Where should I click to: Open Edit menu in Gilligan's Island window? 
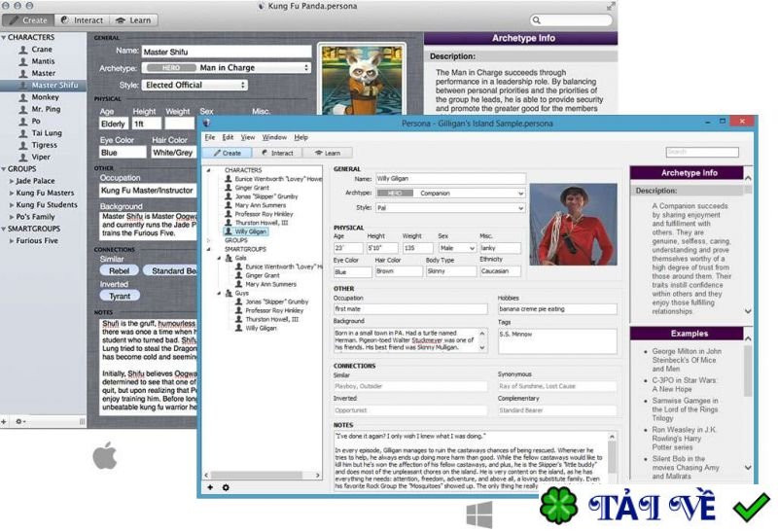228,137
